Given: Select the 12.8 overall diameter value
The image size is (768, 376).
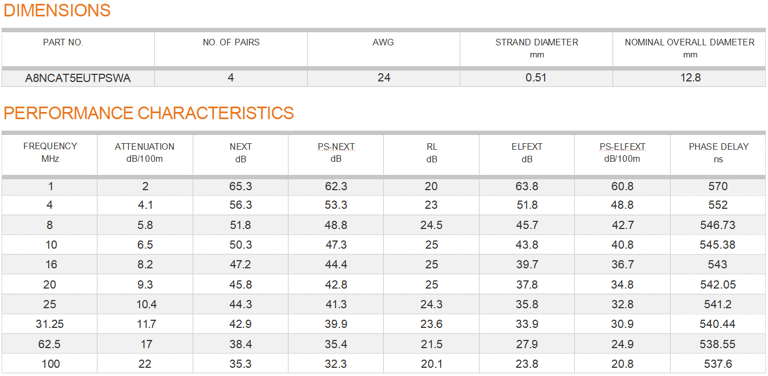Looking at the screenshot, I should (690, 78).
